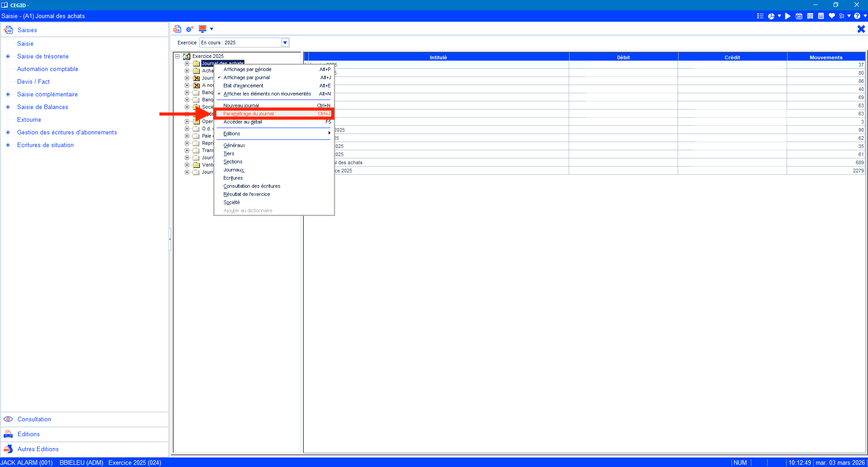Click the orange monitor screen icon
868x467 pixels.
[203, 29]
